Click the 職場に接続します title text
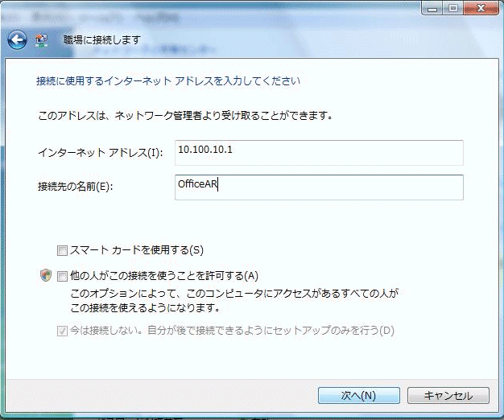This screenshot has width=504, height=420. [102, 40]
